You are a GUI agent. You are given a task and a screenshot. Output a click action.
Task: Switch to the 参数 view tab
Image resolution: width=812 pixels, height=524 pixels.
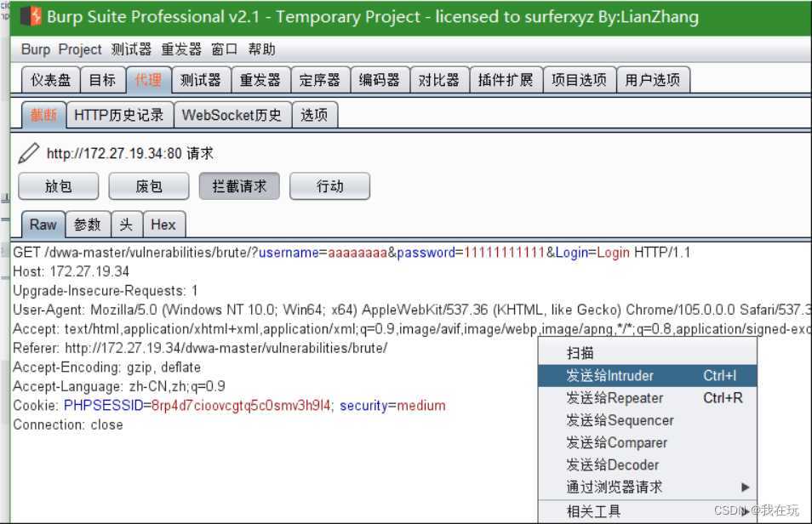88,225
